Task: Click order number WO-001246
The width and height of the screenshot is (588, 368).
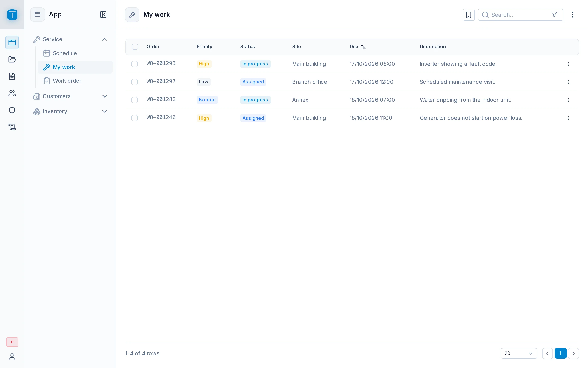Action: (x=161, y=117)
